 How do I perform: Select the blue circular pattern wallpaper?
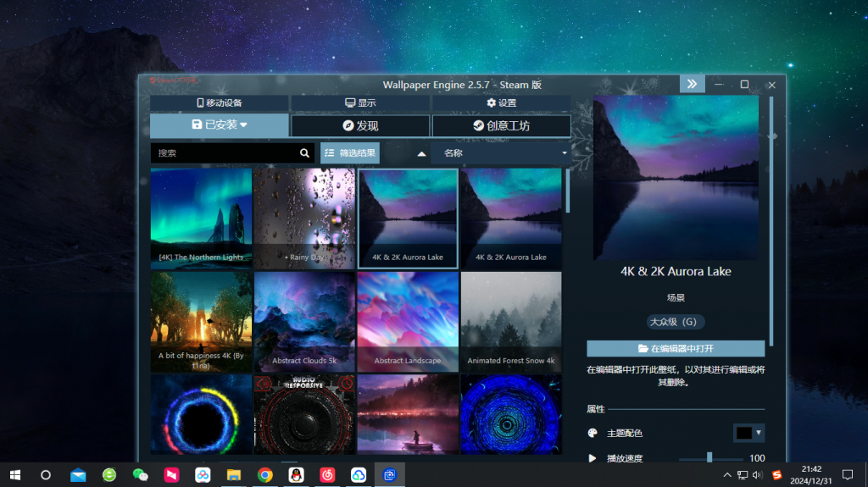tap(511, 414)
